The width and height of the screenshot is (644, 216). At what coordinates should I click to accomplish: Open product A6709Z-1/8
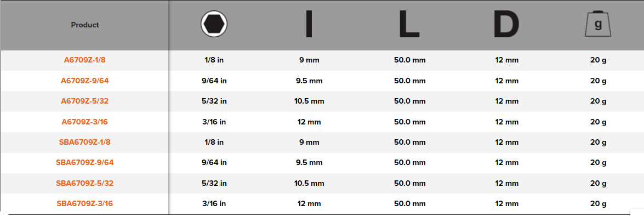[85, 60]
